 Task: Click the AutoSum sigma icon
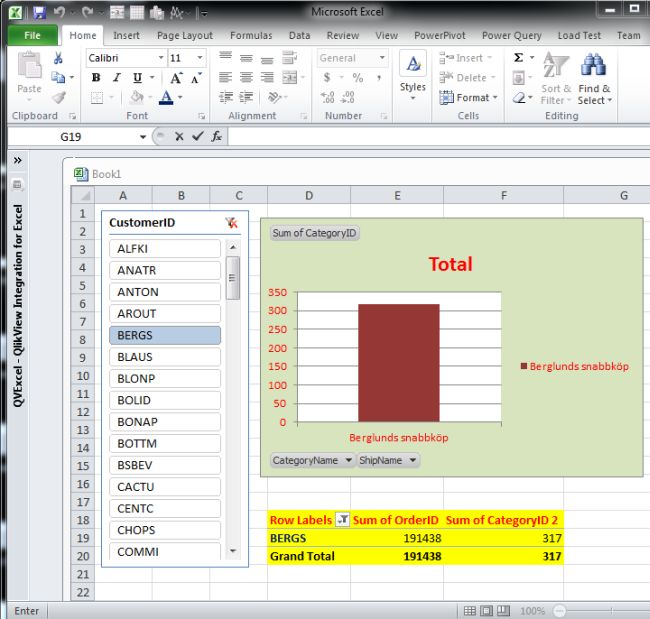click(x=518, y=57)
